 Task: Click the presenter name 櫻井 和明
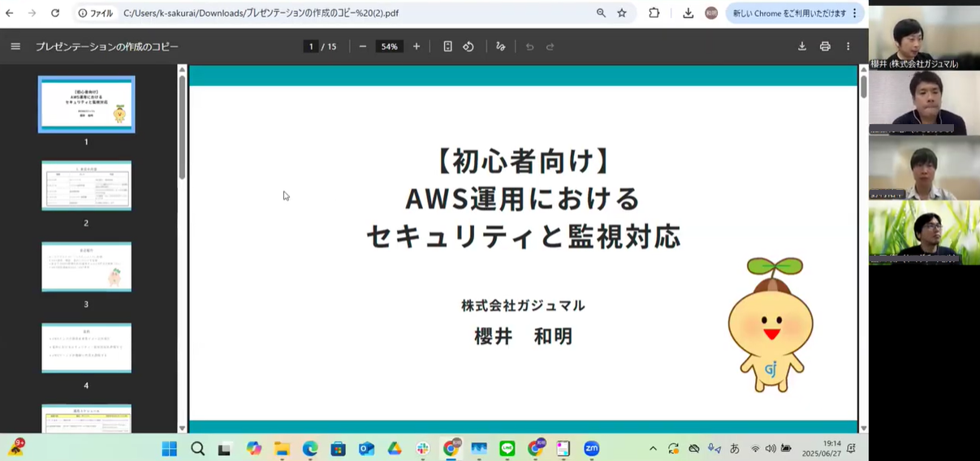point(523,335)
